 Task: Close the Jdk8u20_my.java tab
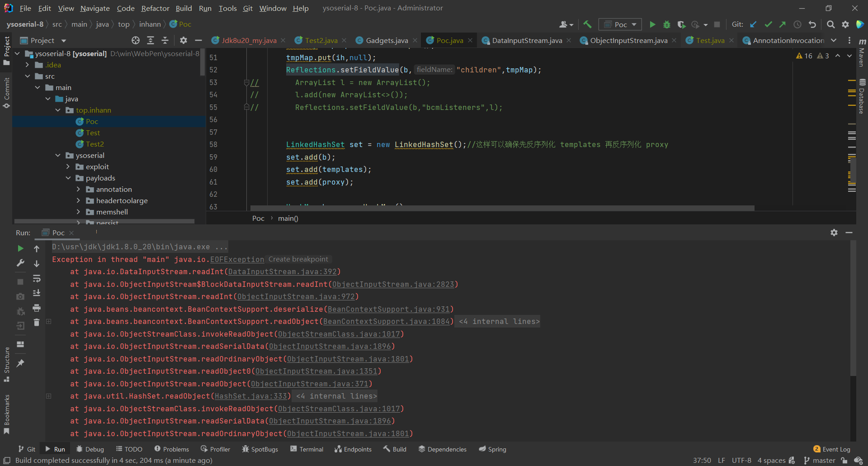click(x=283, y=40)
